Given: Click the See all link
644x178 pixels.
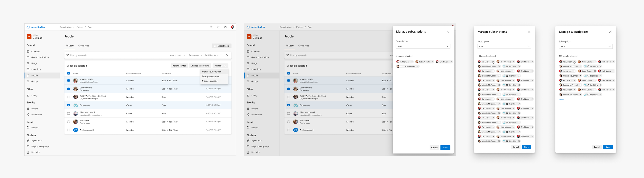Looking at the screenshot, I should pos(561,100).
